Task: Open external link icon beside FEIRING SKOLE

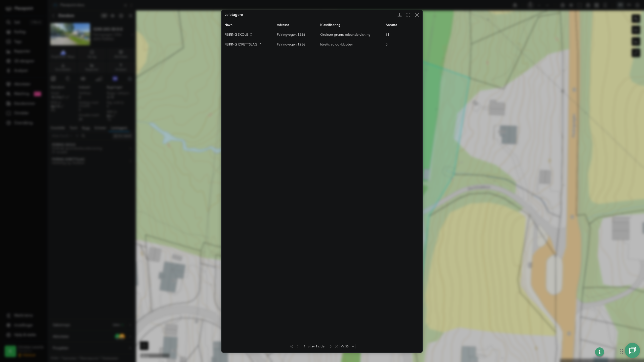Action: [x=251, y=34]
